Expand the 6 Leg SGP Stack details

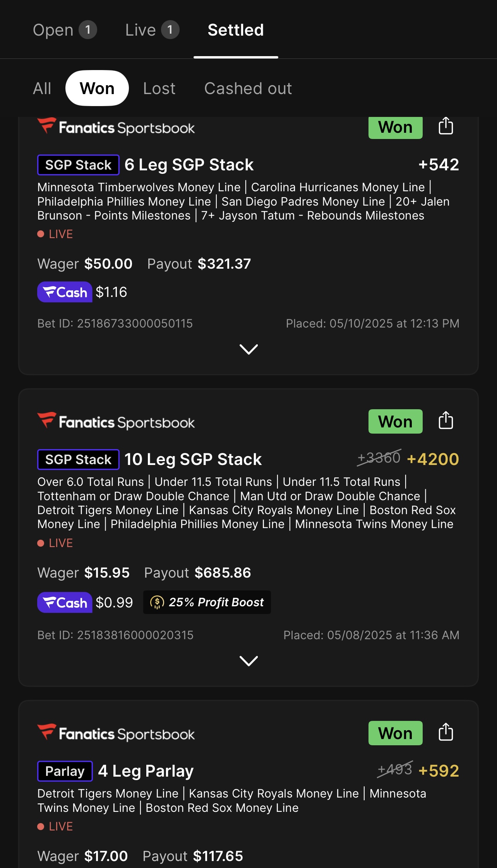coord(248,349)
